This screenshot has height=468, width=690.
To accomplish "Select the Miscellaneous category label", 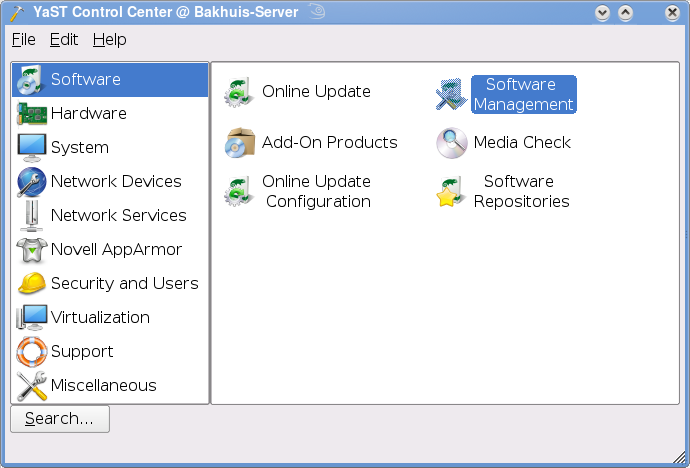I will (104, 386).
